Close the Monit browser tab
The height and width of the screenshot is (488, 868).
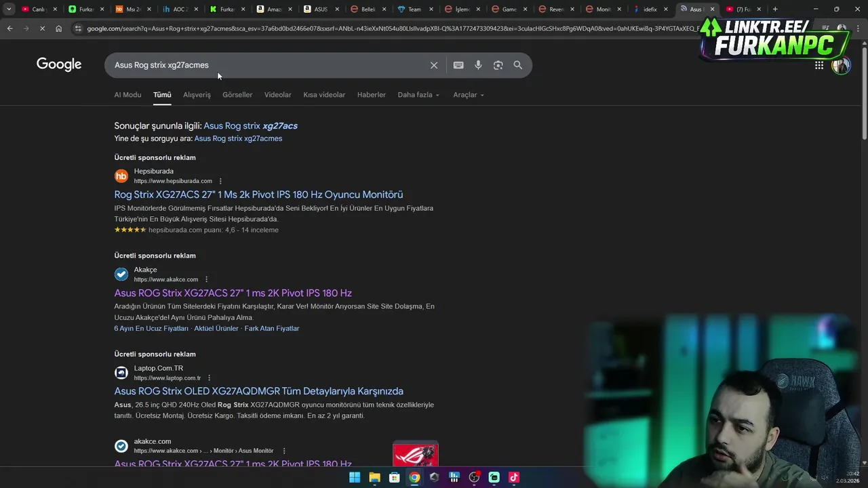[619, 9]
